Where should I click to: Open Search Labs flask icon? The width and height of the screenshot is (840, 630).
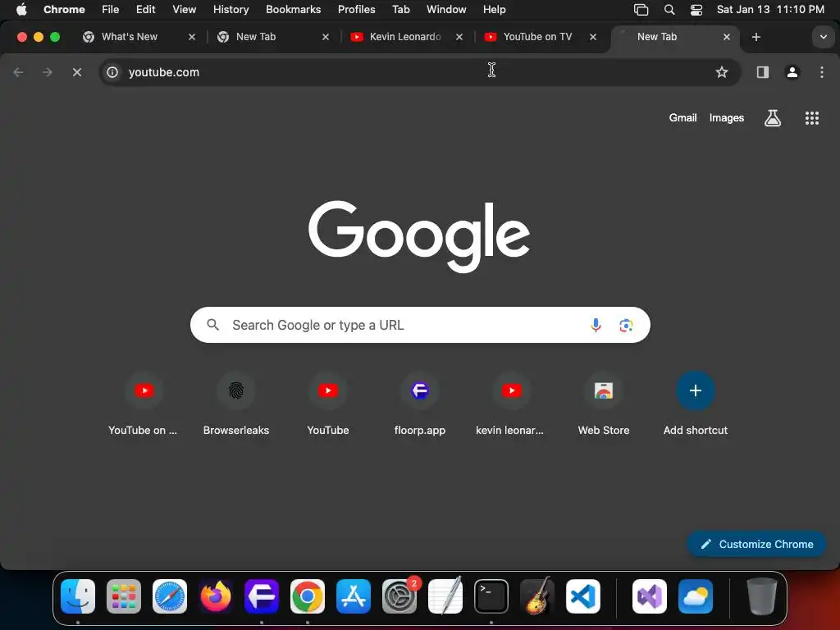[x=772, y=118]
